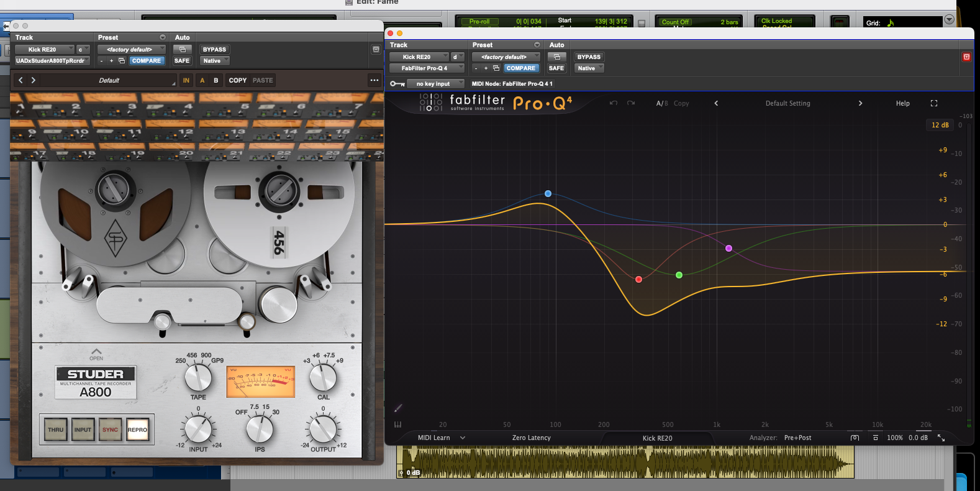Select Studer setting B
This screenshot has height=491, width=980.
point(216,80)
